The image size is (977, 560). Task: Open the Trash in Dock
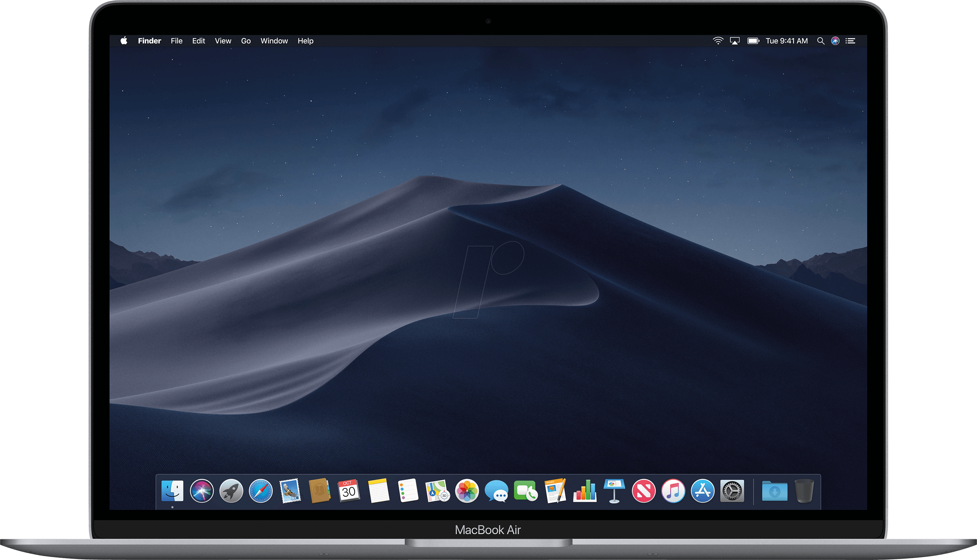pos(804,491)
